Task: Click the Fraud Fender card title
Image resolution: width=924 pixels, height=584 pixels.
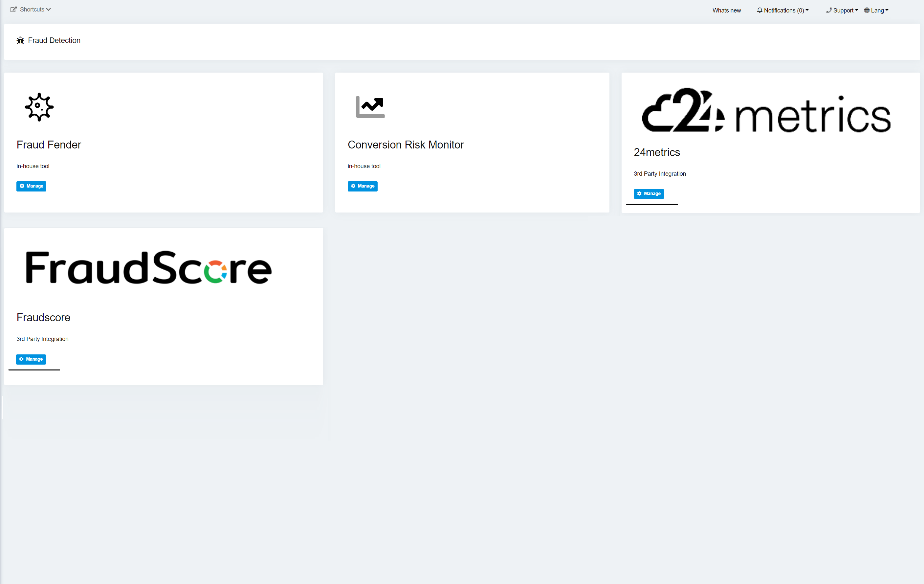Action: click(49, 145)
